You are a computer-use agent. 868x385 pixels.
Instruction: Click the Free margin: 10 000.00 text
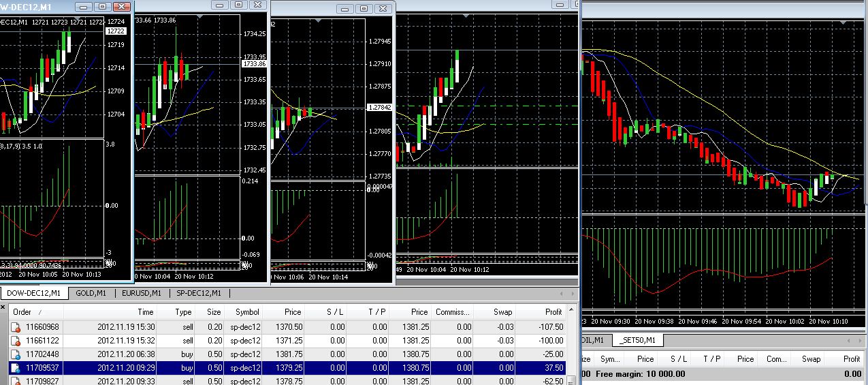pyautogui.click(x=641, y=374)
